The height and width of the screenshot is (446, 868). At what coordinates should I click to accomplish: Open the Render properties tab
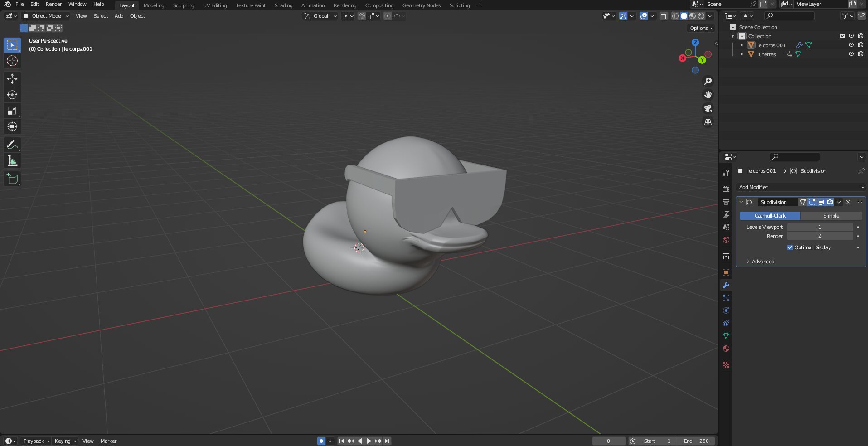726,189
